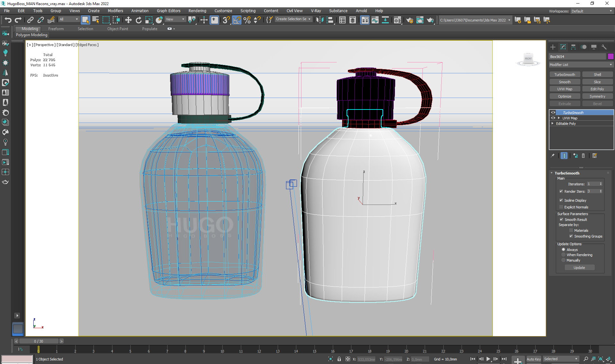Toggle Isoline Display checkbox
This screenshot has height=364, width=615.
pos(561,200)
